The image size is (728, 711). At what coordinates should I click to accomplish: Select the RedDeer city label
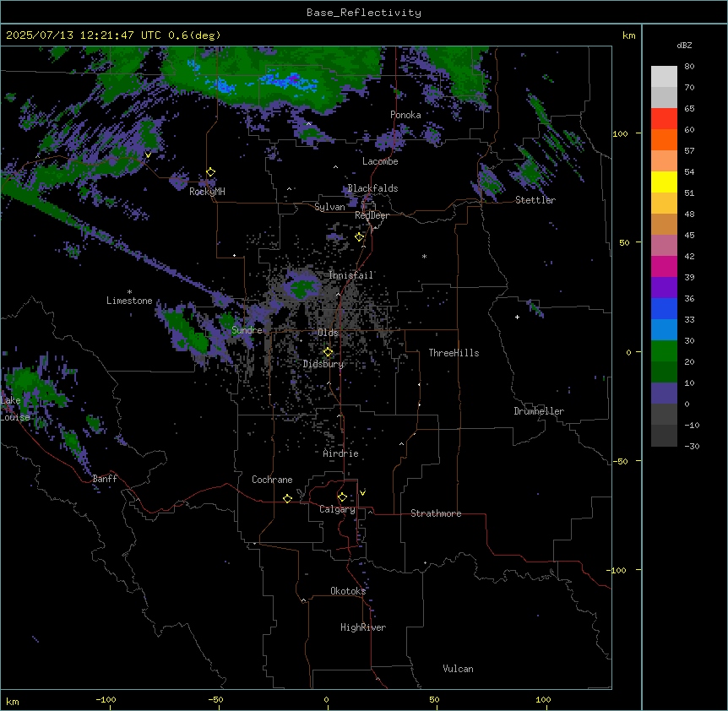point(372,215)
